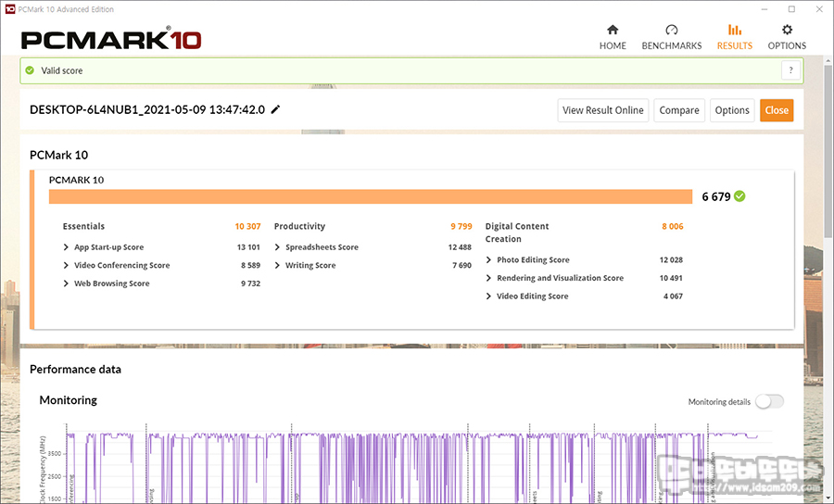Click the Digital Content Creation heading
This screenshot has height=504, width=834.
pos(517,233)
